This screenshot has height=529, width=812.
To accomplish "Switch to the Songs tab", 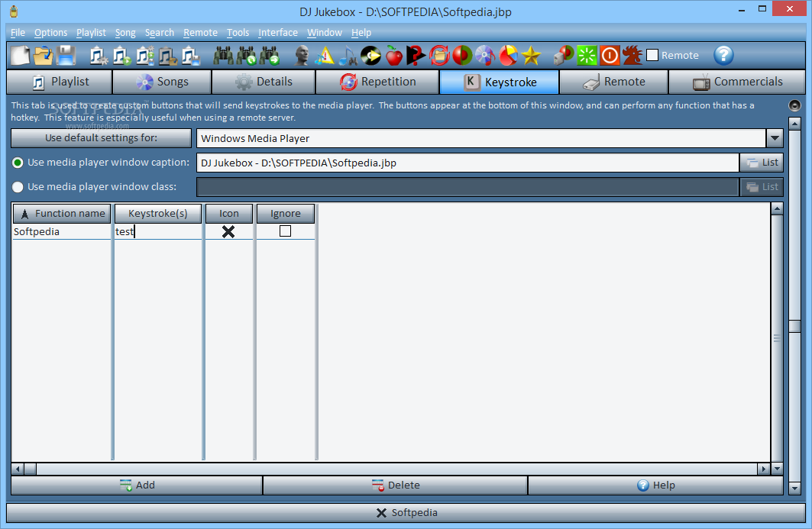I will (162, 82).
